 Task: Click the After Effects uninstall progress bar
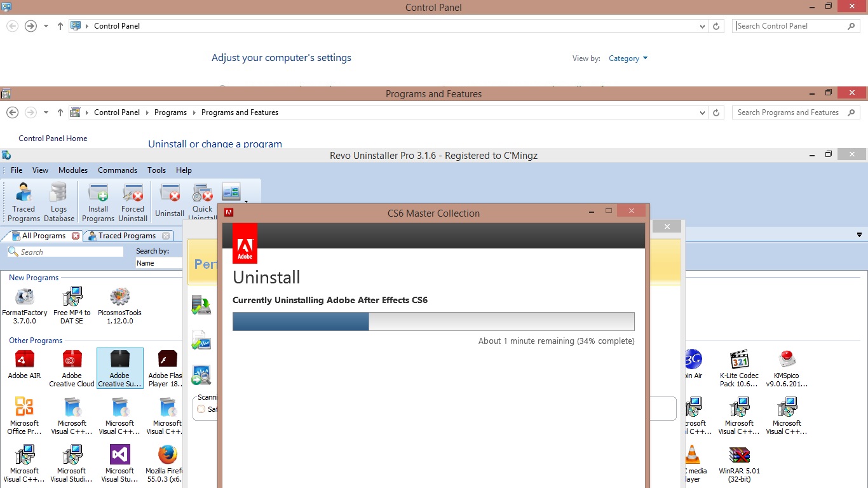pos(434,322)
